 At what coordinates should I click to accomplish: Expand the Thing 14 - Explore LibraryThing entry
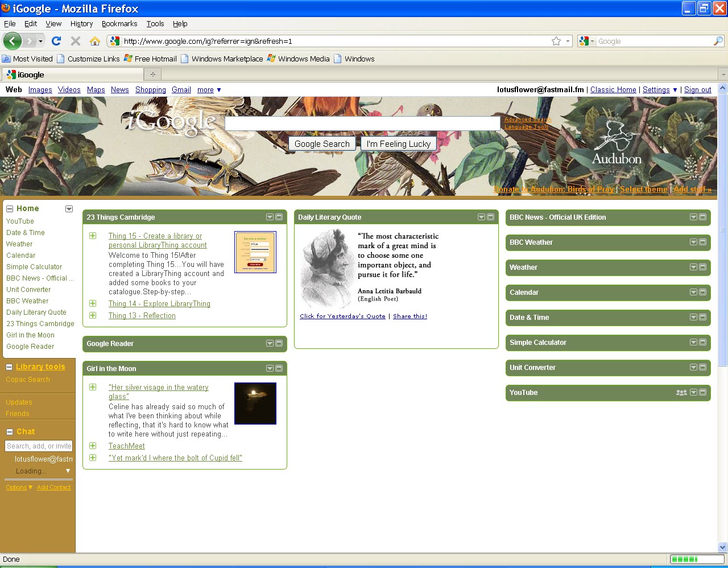93,303
